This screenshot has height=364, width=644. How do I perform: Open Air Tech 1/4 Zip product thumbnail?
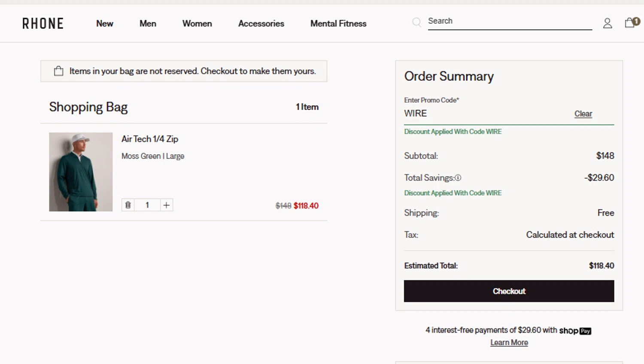click(81, 172)
